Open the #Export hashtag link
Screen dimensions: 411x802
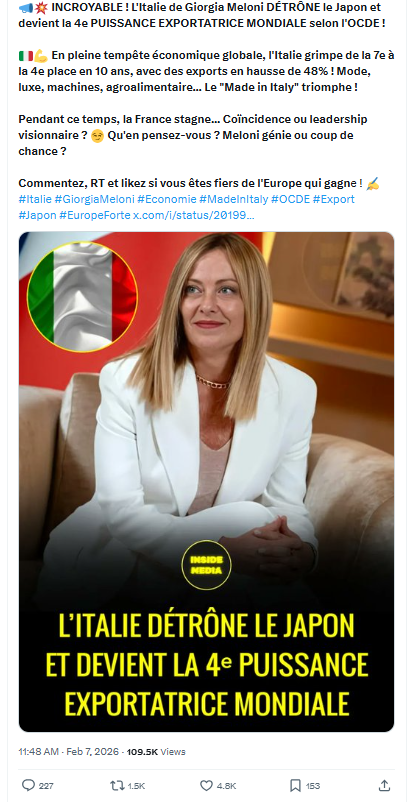[x=334, y=199]
